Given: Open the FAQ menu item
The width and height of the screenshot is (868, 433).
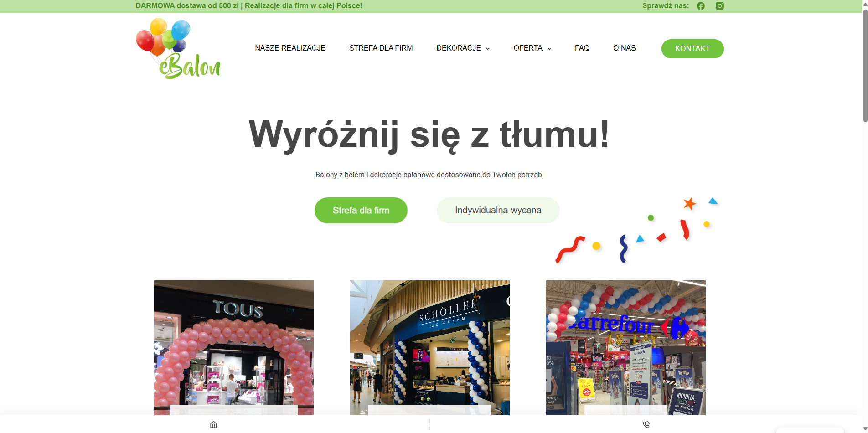Looking at the screenshot, I should tap(582, 48).
